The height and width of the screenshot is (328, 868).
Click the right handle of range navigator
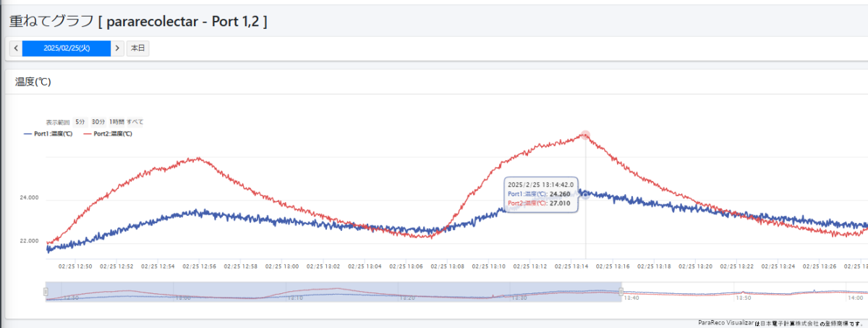[621, 292]
